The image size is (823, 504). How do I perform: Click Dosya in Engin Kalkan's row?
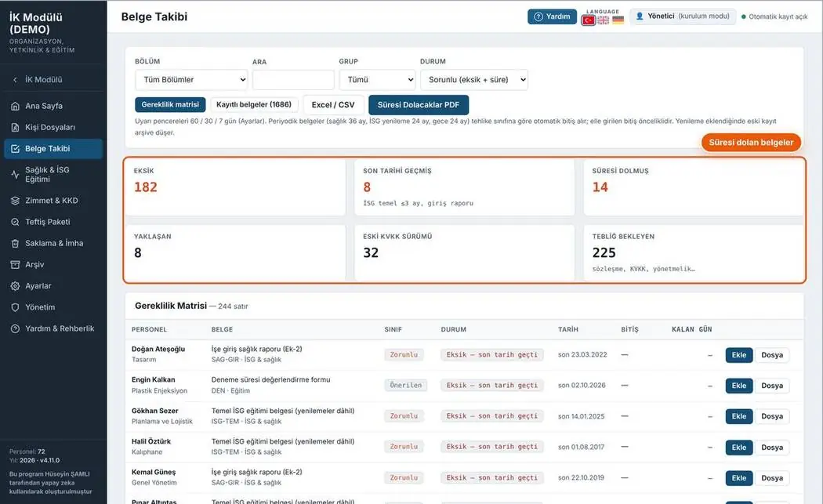tap(772, 386)
